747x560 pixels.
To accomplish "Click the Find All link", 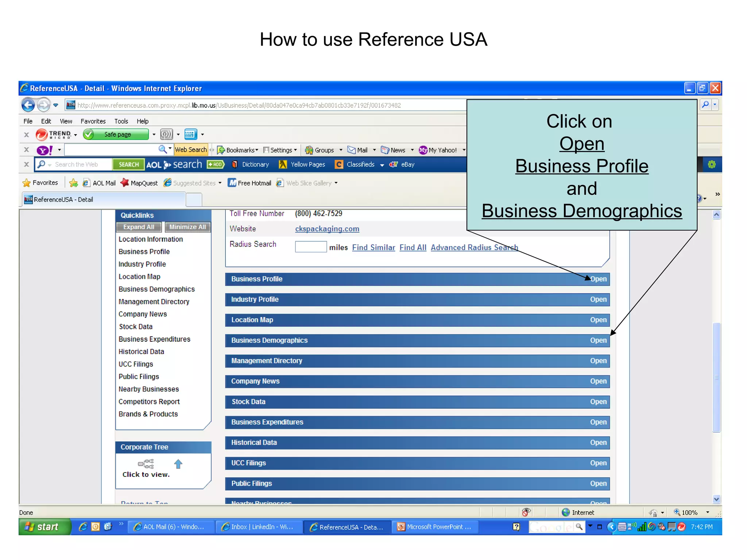I will [413, 247].
